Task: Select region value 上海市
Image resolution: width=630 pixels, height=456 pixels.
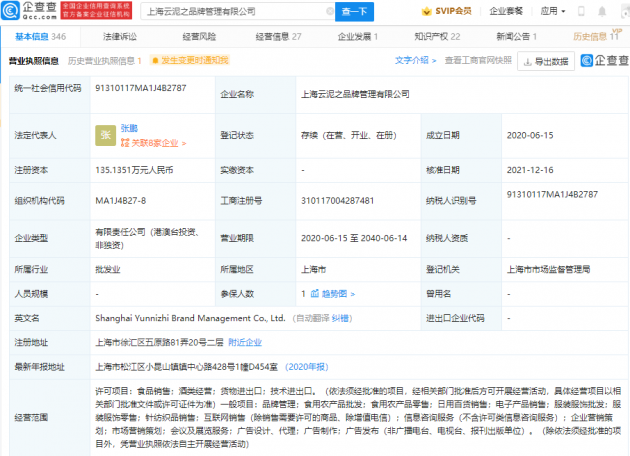Action: (313, 269)
